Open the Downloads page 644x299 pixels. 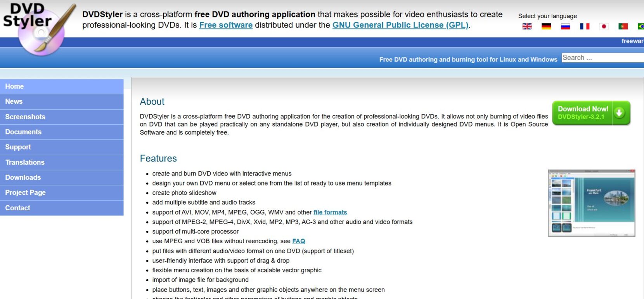(x=62, y=177)
